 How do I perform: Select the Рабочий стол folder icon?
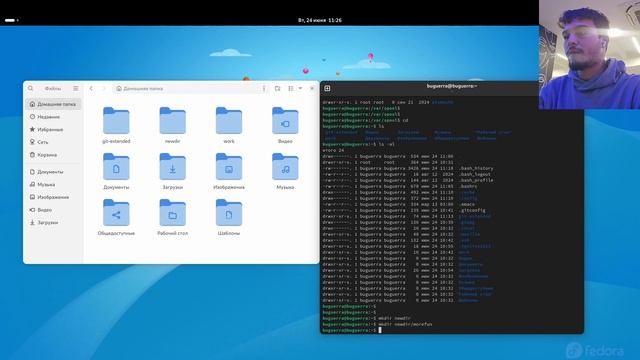[173, 213]
